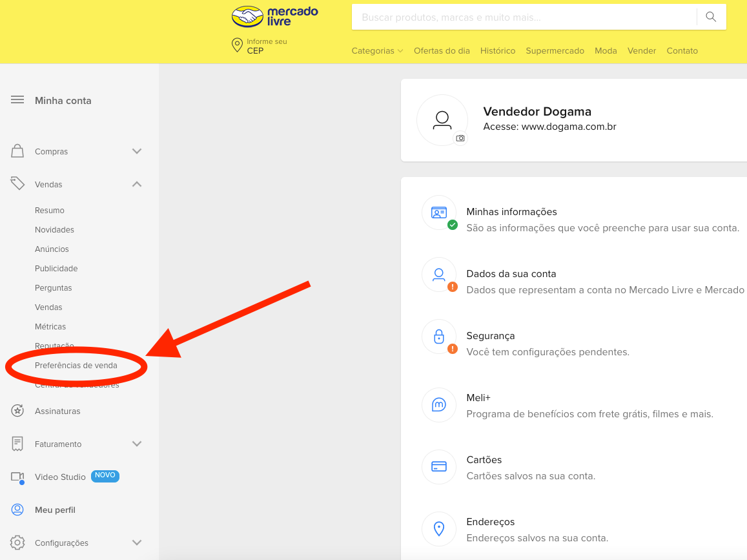This screenshot has height=560, width=747.
Task: Click the Faturamento receipt icon
Action: (17, 444)
